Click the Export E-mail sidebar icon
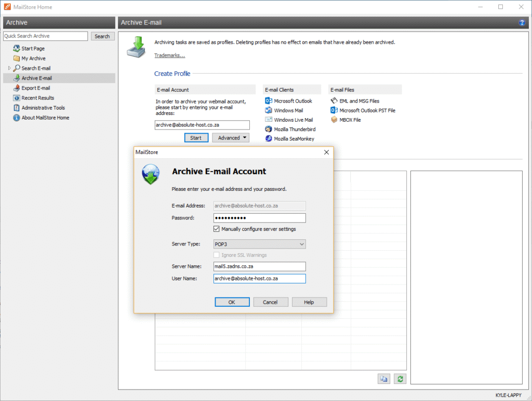 click(x=16, y=87)
